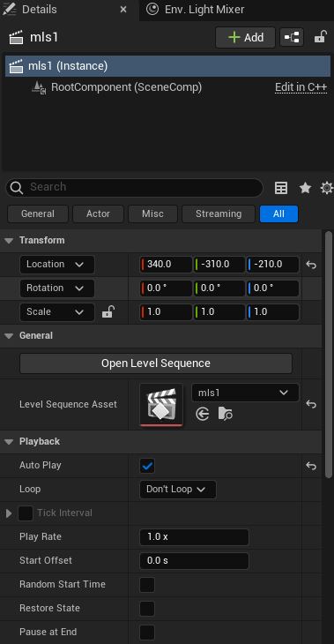Reset Level Sequence Asset to default
The height and width of the screenshot is (644, 334).
(311, 405)
